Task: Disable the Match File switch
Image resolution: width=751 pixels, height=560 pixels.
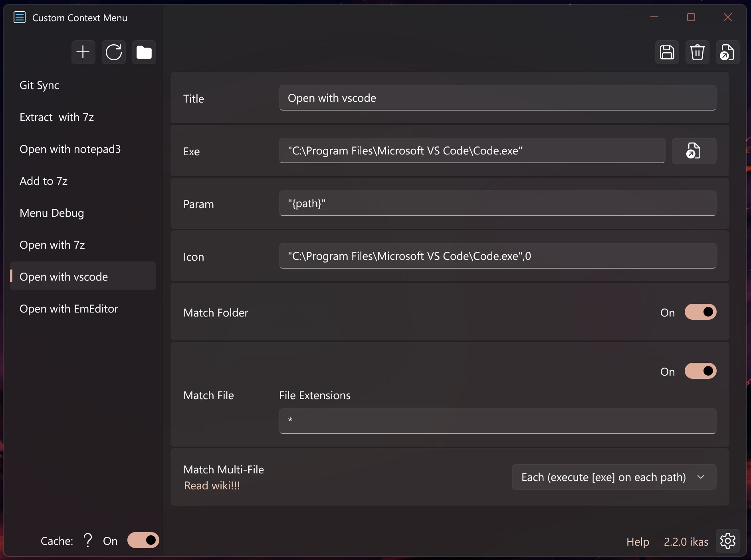Action: click(700, 371)
